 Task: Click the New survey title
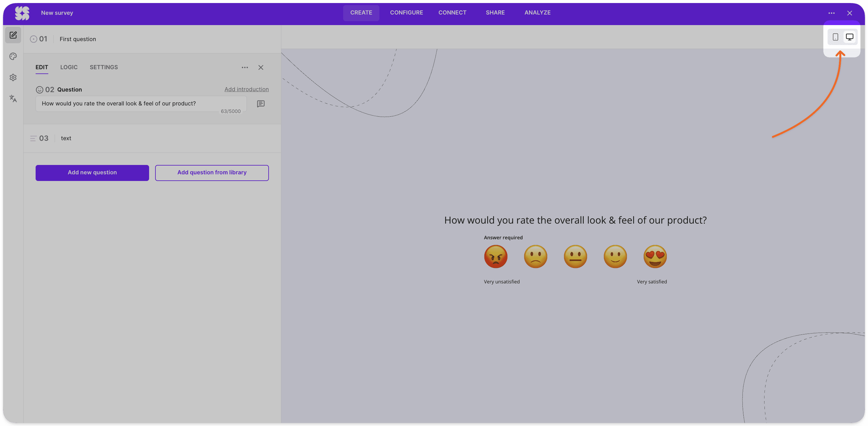[57, 13]
